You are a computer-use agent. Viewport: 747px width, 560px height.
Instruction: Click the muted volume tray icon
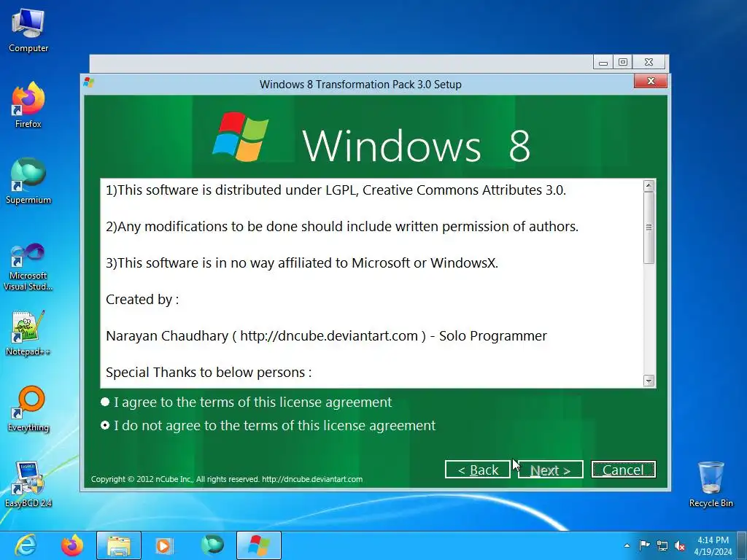point(680,545)
